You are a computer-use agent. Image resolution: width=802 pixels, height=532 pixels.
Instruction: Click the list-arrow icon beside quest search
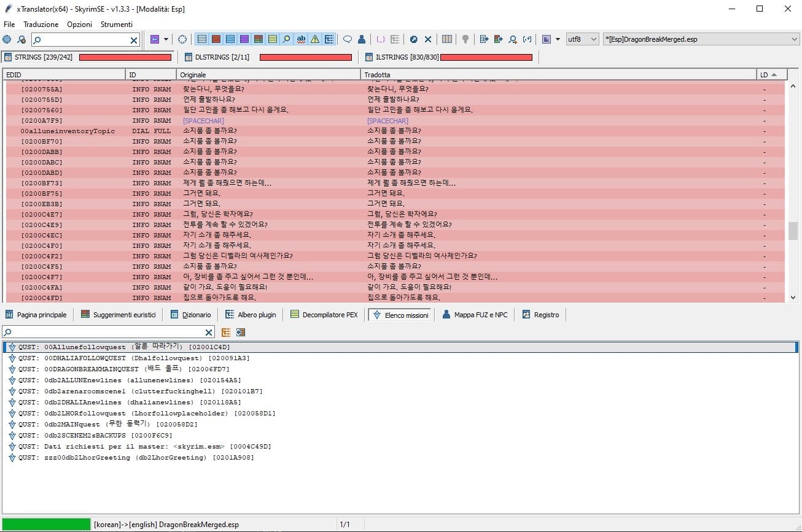click(x=240, y=333)
